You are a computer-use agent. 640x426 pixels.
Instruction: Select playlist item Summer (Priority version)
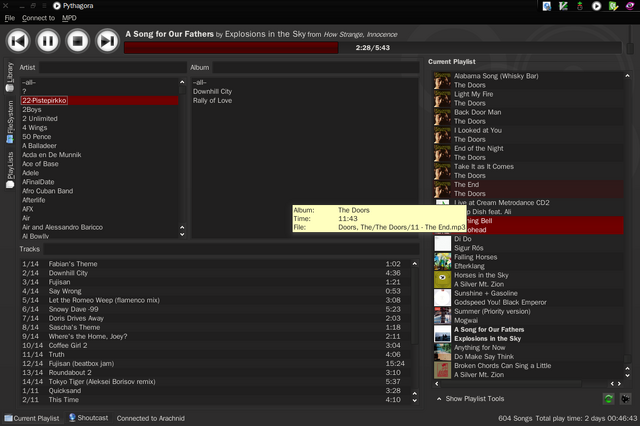pos(528,316)
